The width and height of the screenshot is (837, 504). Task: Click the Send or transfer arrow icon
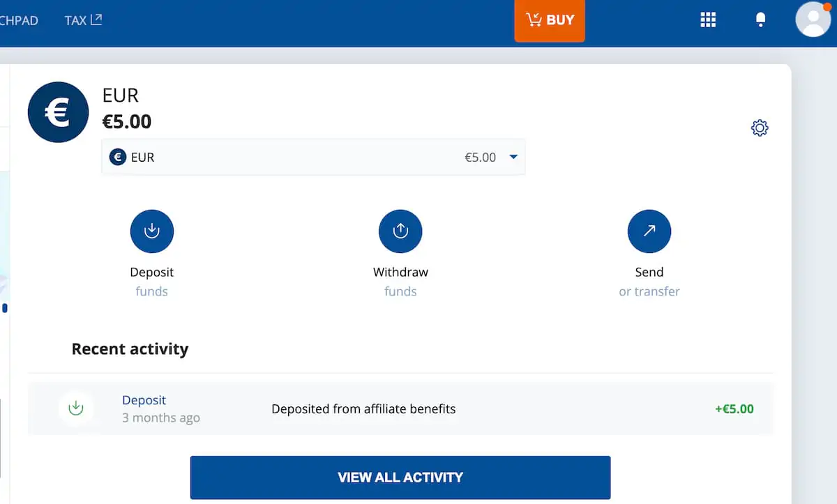click(x=649, y=231)
